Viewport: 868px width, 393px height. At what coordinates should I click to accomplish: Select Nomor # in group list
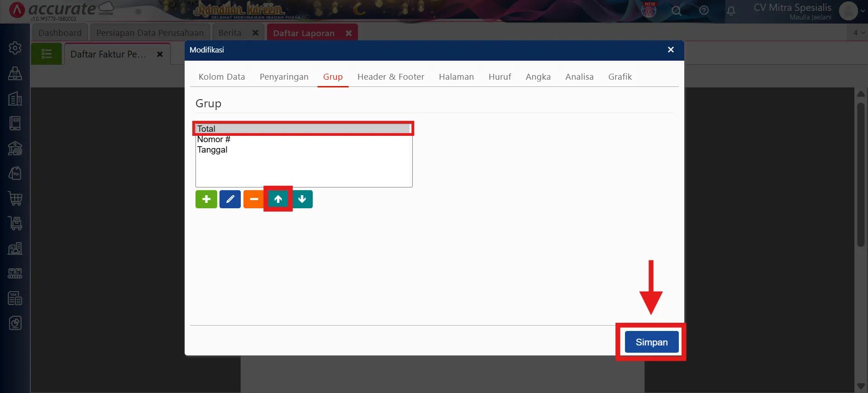[x=214, y=139]
